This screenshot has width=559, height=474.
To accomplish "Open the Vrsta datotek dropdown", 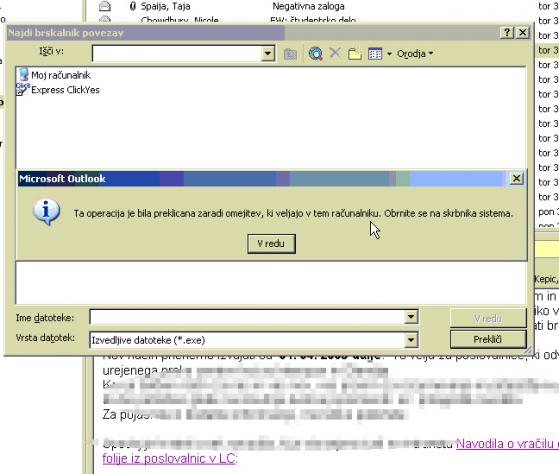I will pyautogui.click(x=411, y=340).
